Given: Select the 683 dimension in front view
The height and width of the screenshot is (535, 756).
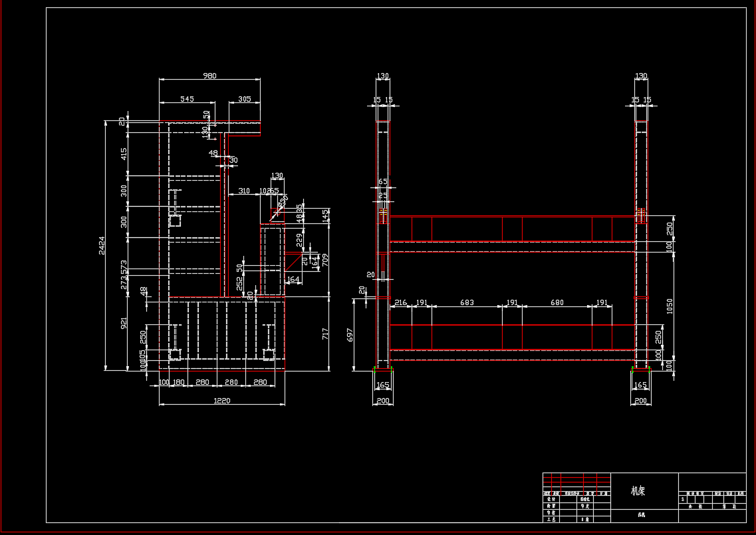Looking at the screenshot, I should tap(467, 303).
